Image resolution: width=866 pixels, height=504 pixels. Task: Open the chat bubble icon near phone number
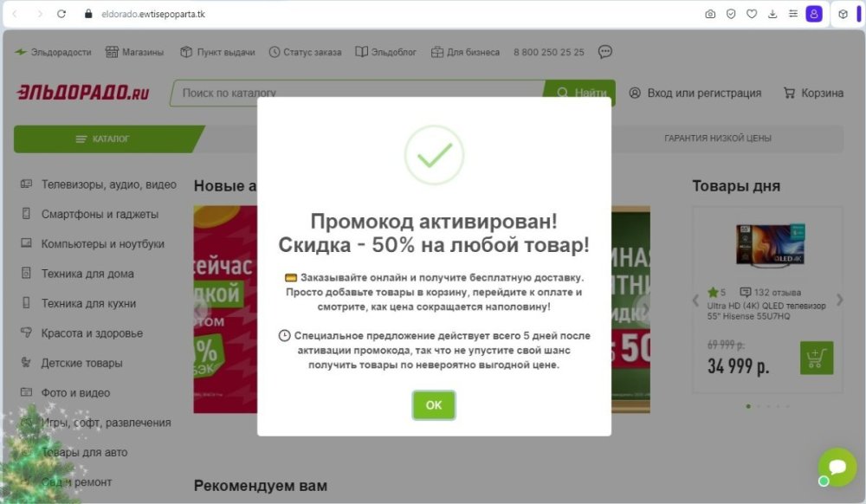pyautogui.click(x=605, y=52)
